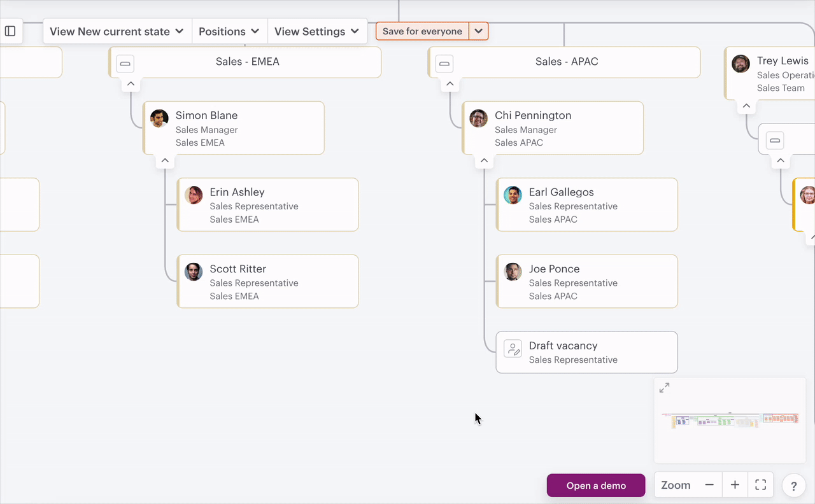Enlarge the minimap using its expand arrow icon
Image resolution: width=815 pixels, height=504 pixels.
[x=664, y=387]
